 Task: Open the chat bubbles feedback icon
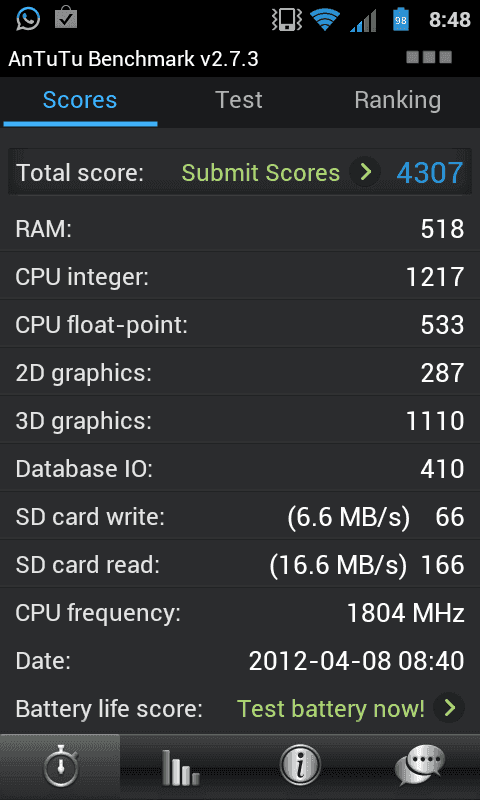point(420,766)
